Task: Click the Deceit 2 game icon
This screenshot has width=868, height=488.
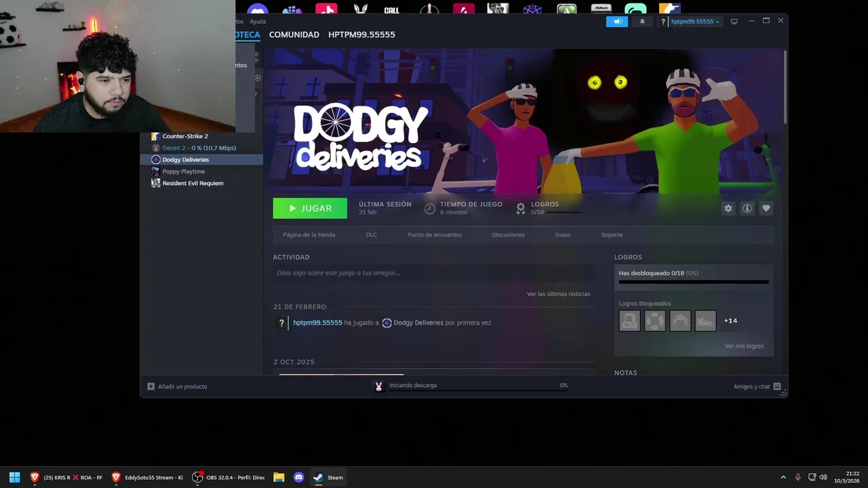Action: coord(155,148)
